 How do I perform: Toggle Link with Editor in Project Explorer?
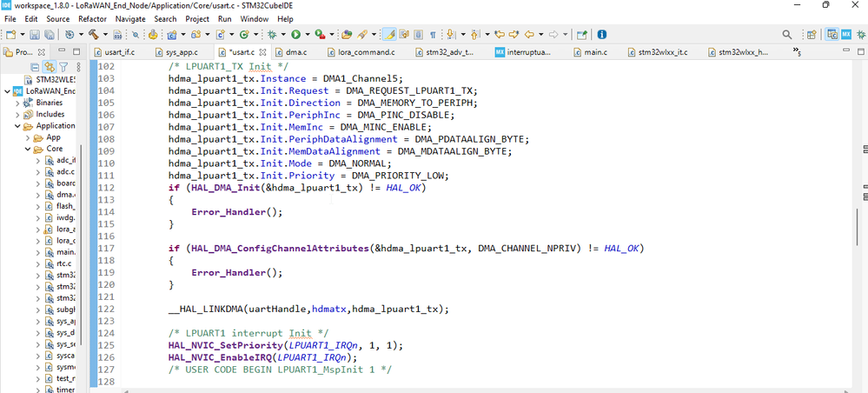tap(50, 67)
